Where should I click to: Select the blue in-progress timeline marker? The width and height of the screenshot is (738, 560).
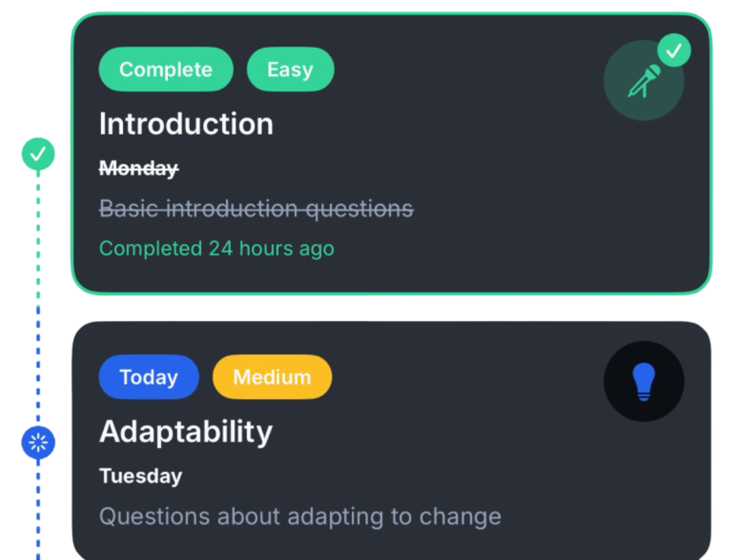38,443
